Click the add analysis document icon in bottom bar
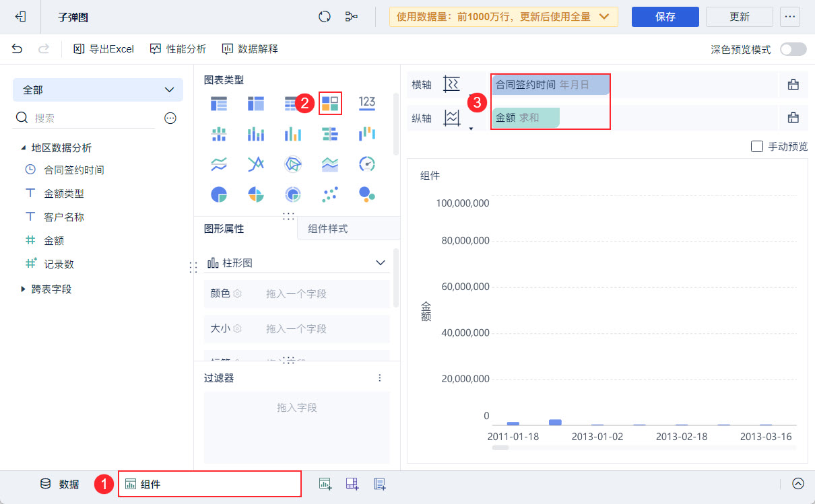The height and width of the screenshot is (504, 815). 379,483
